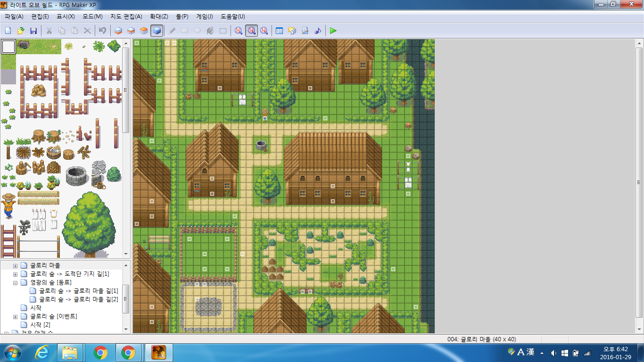Pick the blank white tile in the palette
The image size is (644, 362).
point(8,47)
